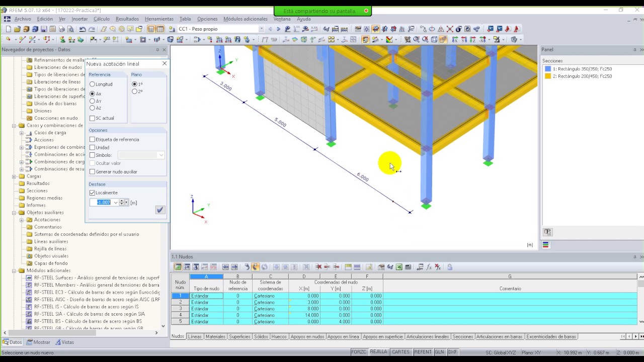644x362 pixels.
Task: Show view in X direction icon
Action: (455, 39)
